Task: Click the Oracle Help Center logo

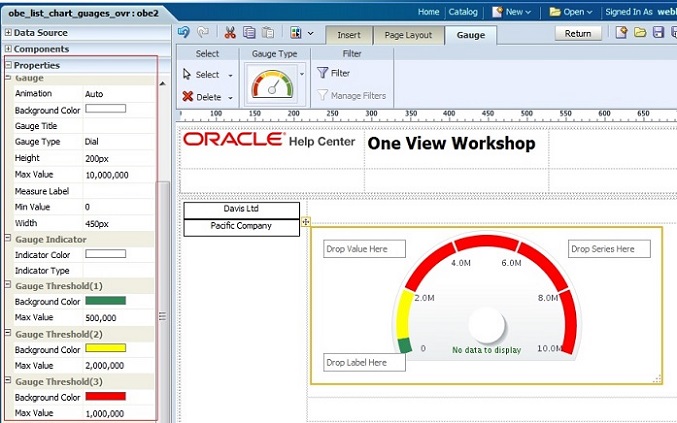Action: click(x=269, y=139)
